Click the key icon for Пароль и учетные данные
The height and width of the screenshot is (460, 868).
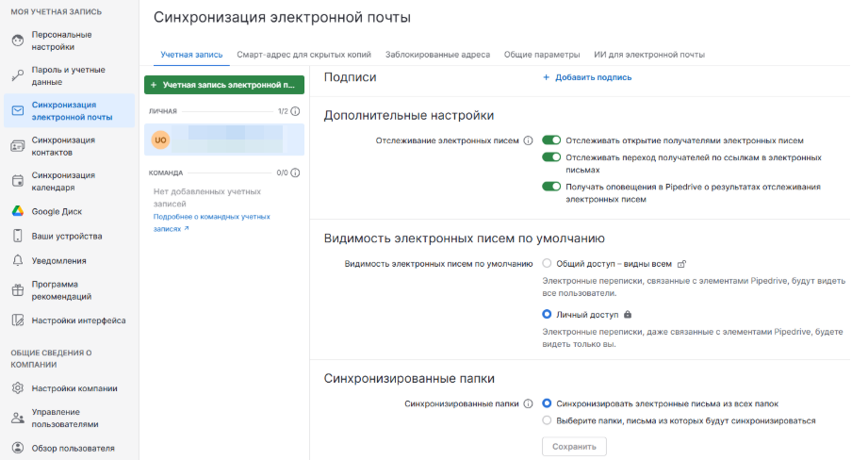[18, 75]
